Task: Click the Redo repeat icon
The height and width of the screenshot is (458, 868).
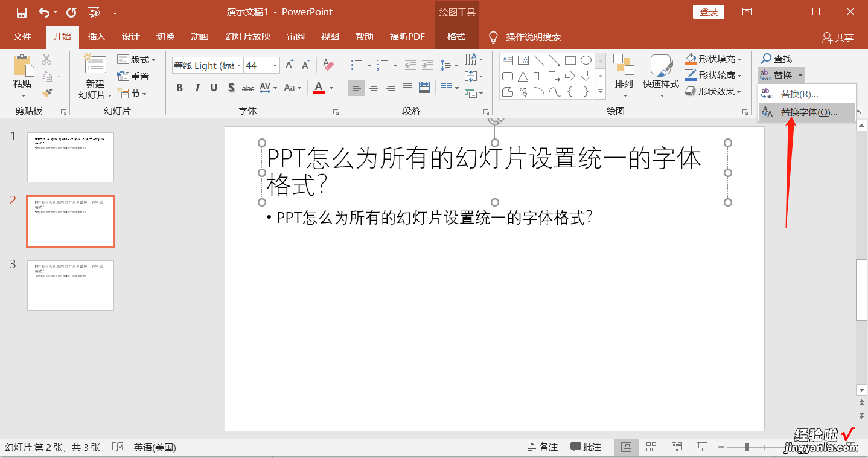Action: click(x=71, y=12)
